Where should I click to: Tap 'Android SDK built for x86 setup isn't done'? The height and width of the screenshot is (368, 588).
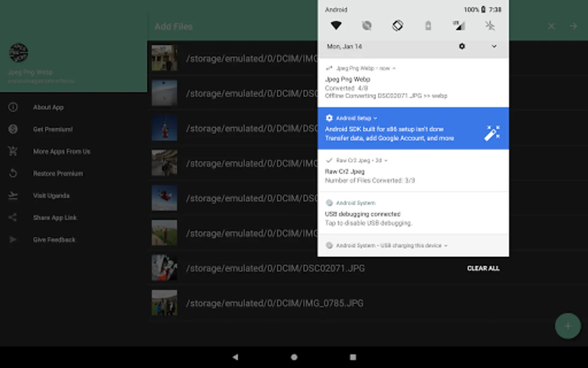[384, 129]
